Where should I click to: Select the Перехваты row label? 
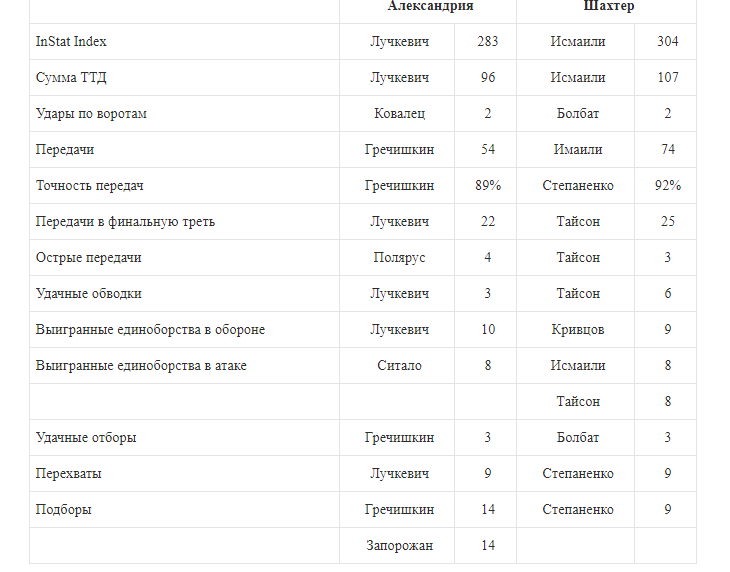[69, 474]
